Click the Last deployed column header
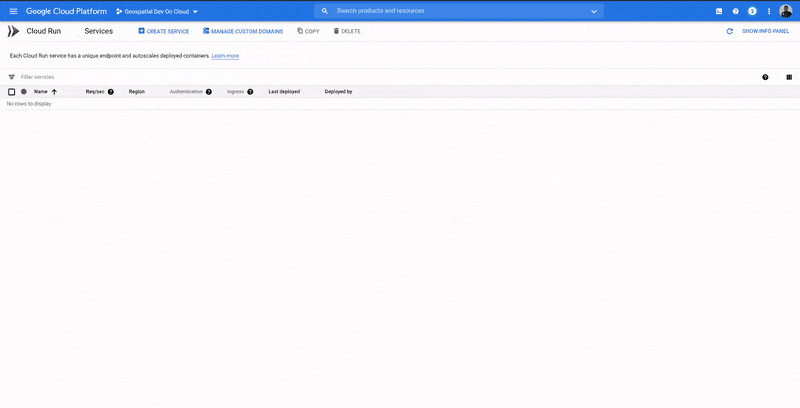The width and height of the screenshot is (800, 408). 284,92
